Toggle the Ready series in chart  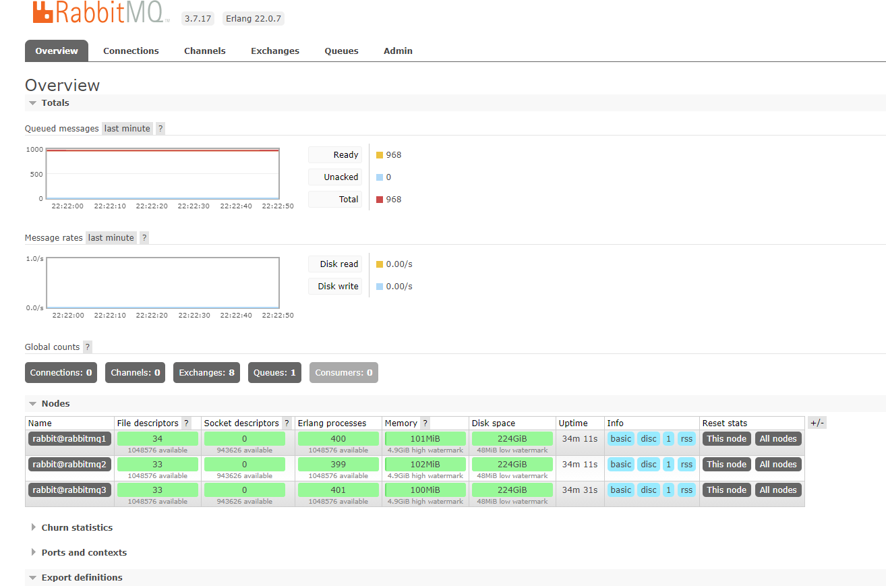tap(335, 154)
